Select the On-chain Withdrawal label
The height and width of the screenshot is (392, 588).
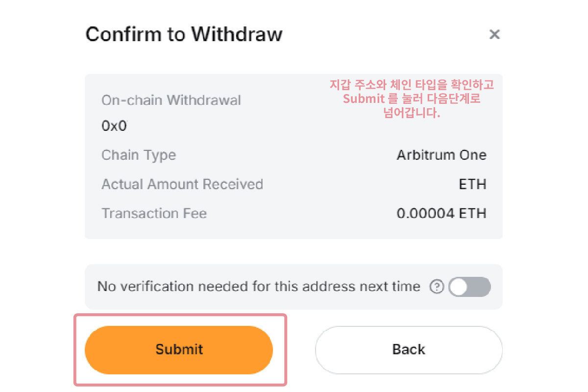[171, 100]
